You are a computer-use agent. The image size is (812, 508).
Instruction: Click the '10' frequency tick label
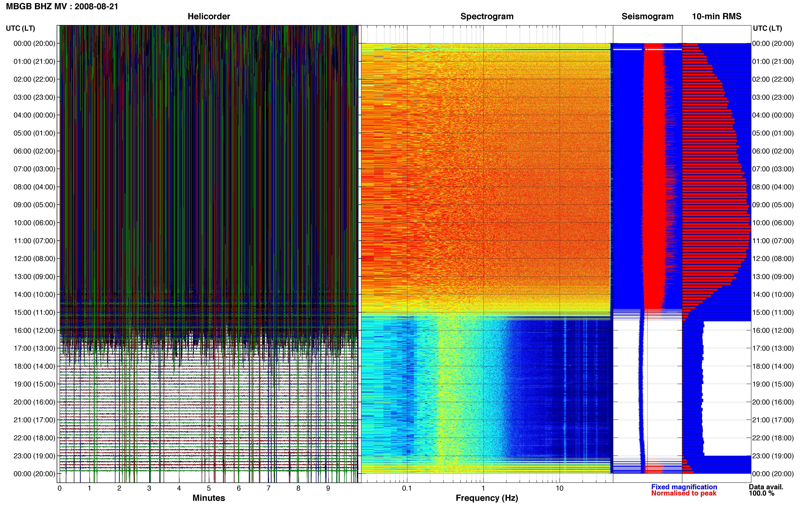(559, 488)
